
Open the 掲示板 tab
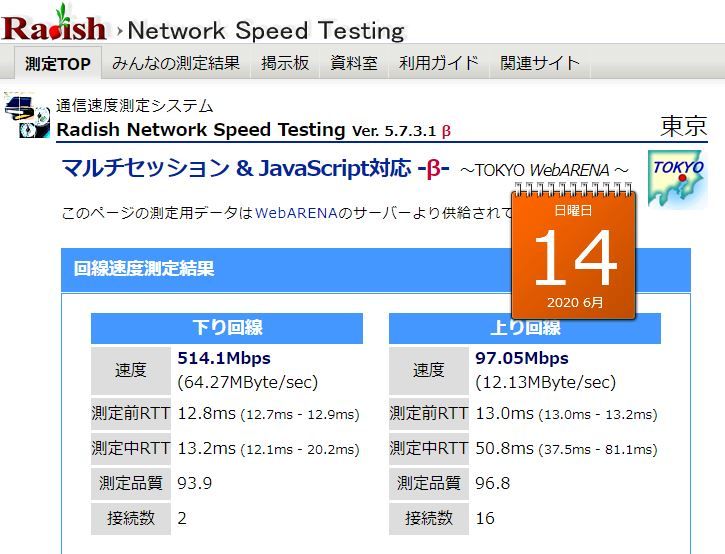pyautogui.click(x=285, y=63)
